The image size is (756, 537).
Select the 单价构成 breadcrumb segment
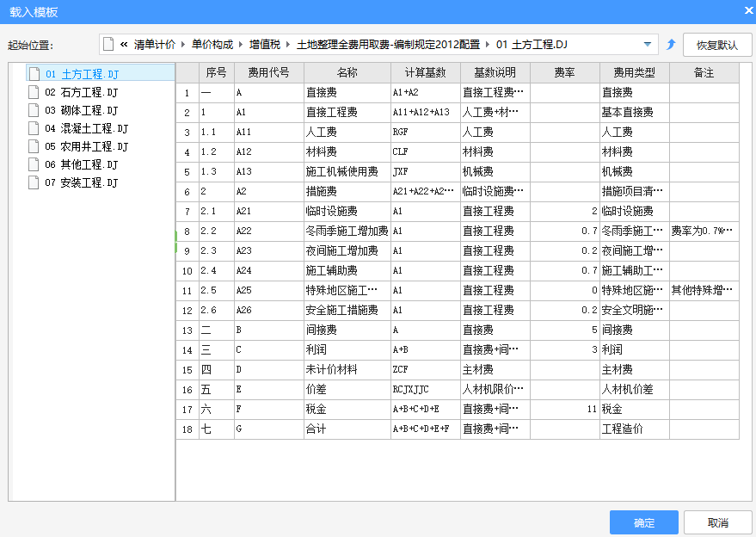coord(212,45)
